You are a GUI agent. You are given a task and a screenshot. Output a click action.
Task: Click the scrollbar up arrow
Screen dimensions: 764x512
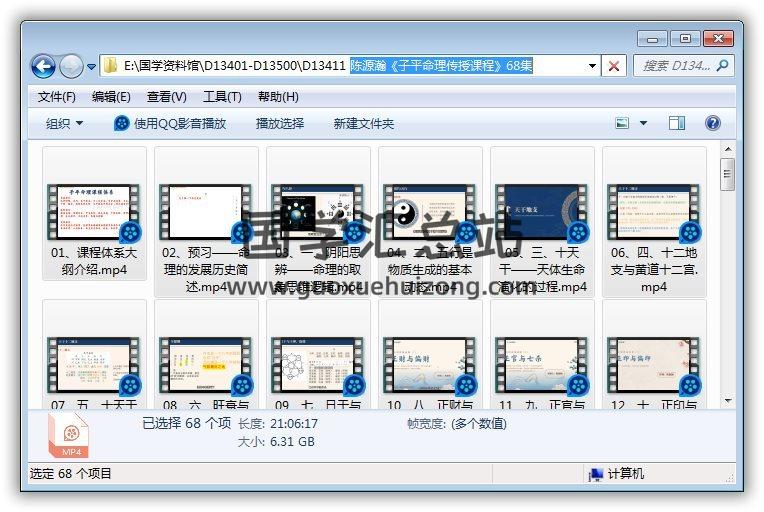tap(727, 149)
